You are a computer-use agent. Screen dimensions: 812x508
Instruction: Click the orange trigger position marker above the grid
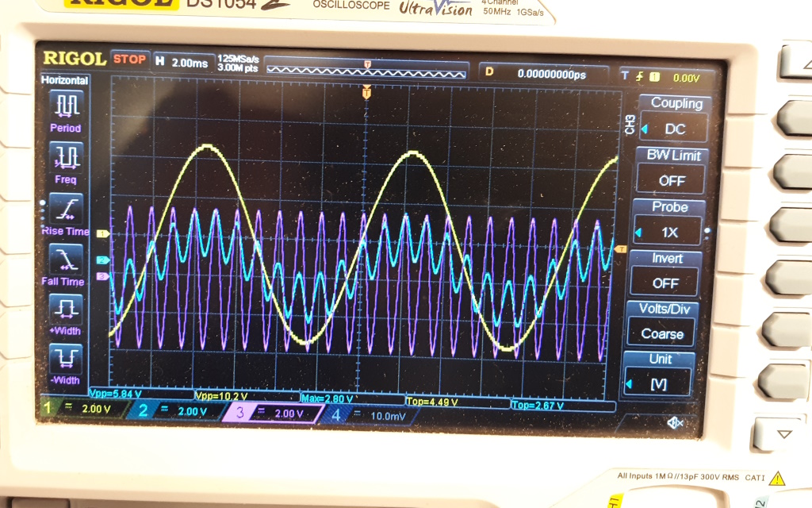tap(366, 92)
